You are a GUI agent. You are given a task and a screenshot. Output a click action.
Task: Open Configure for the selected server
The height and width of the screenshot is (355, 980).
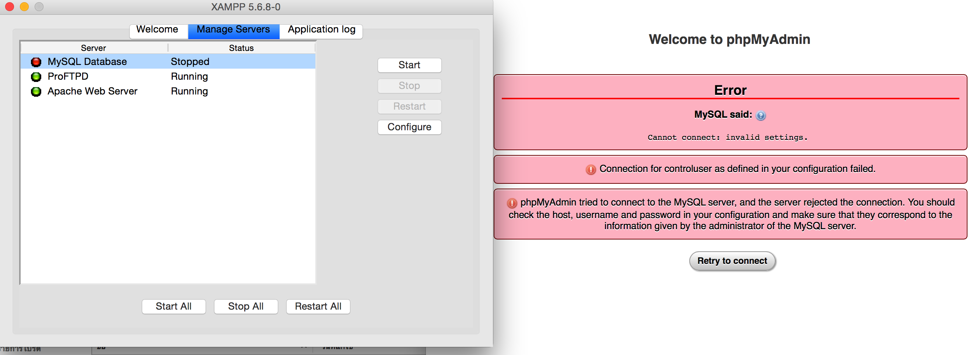(409, 127)
